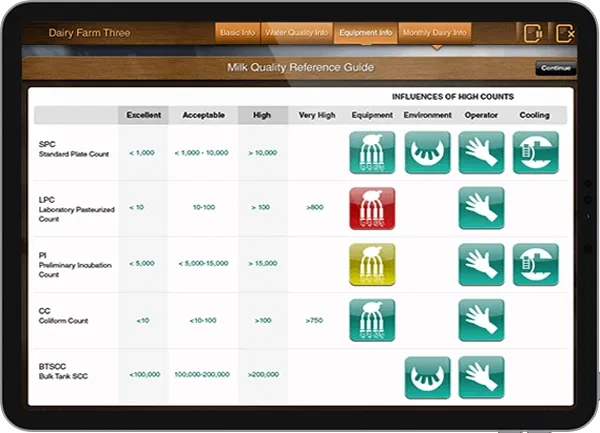Click the SPC equipment milking machine icon
The width and height of the screenshot is (600, 433).
372,153
